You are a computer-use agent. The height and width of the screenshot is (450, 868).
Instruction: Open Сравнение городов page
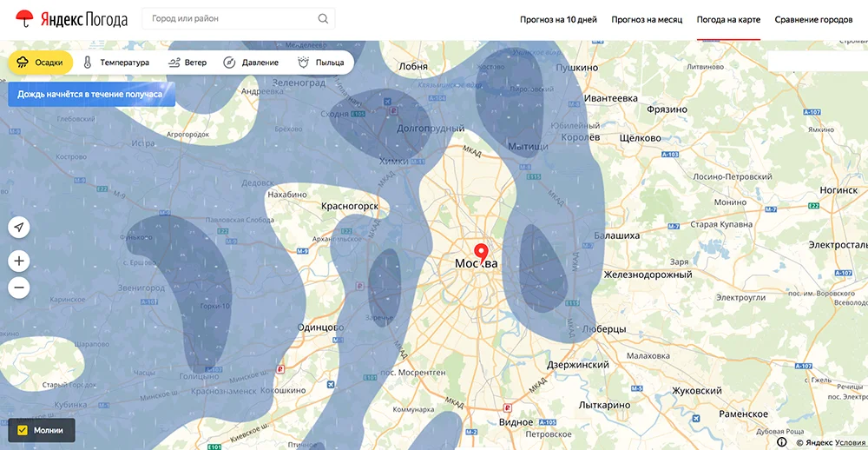tap(813, 19)
